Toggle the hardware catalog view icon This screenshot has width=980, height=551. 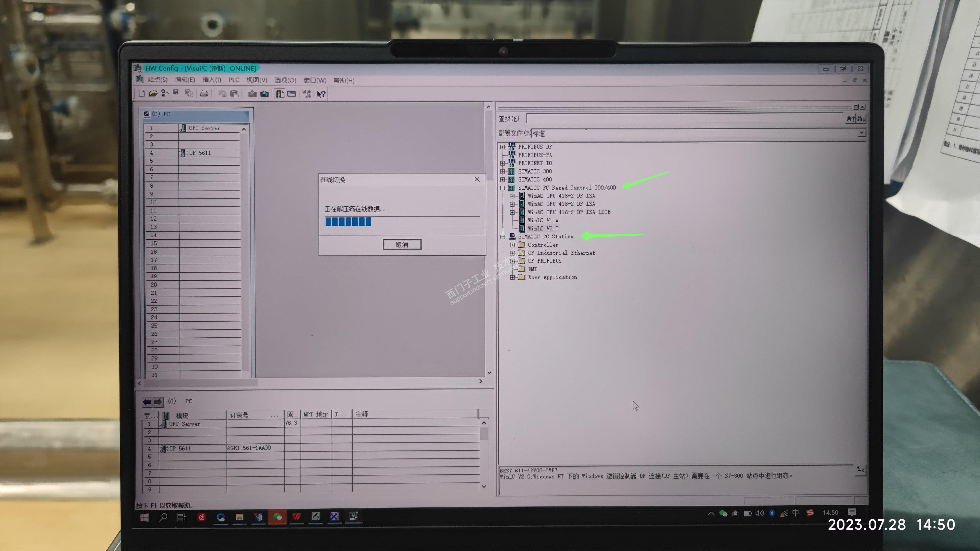(x=280, y=94)
